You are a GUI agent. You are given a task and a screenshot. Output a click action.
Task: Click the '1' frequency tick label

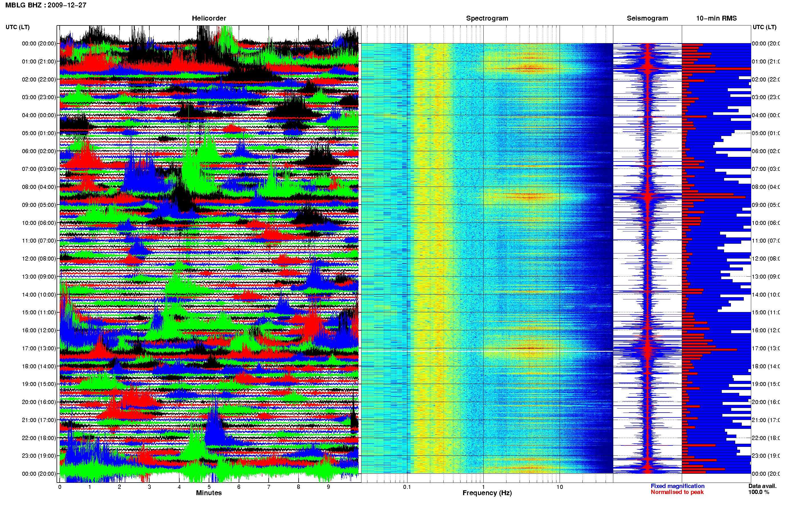coord(483,487)
